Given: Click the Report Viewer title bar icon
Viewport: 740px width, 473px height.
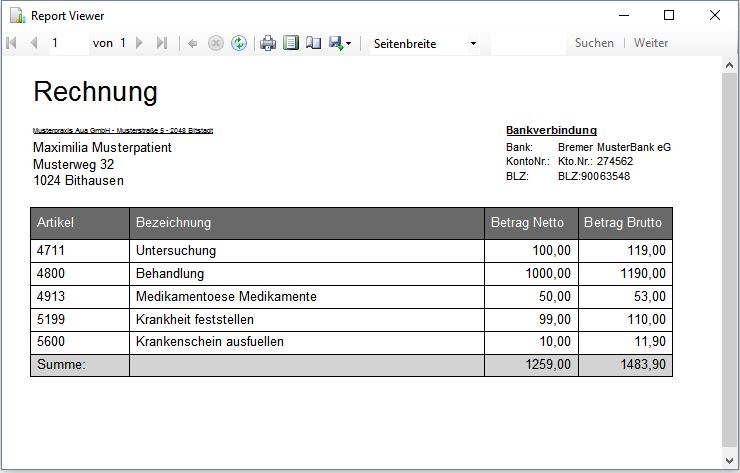Looking at the screenshot, I should [16, 15].
